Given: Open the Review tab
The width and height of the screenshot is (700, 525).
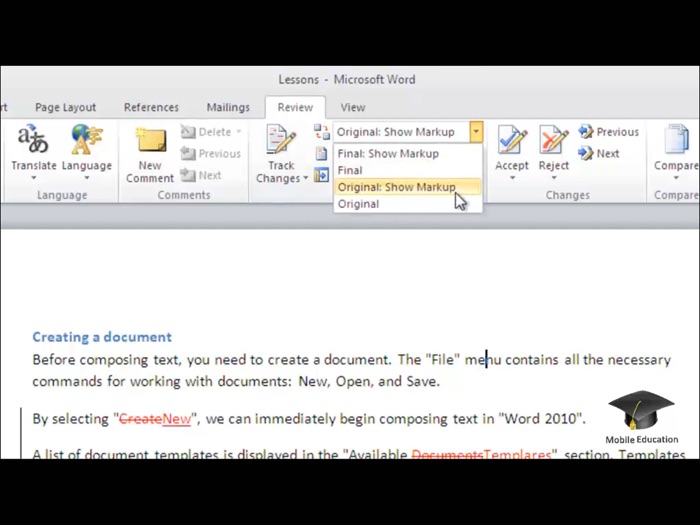Looking at the screenshot, I should coord(295,107).
